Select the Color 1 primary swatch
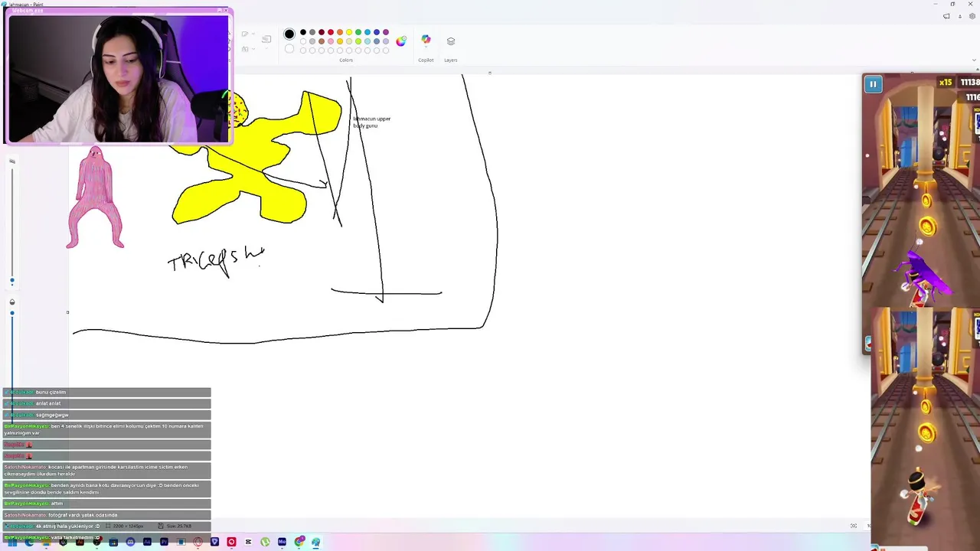This screenshot has width=980, height=551. 289,34
